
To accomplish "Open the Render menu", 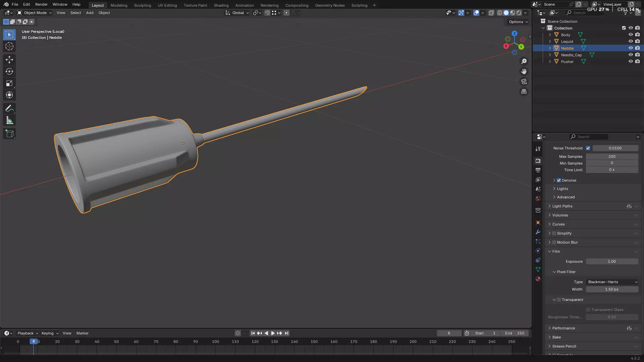I will click(x=41, y=4).
